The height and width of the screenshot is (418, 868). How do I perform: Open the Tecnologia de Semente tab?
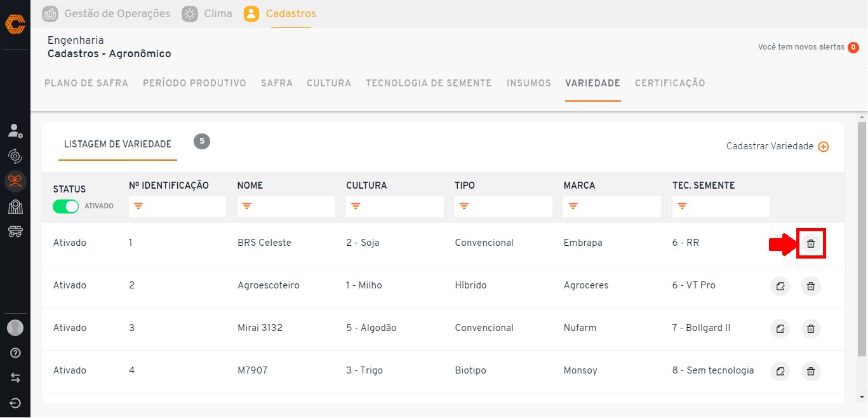[x=429, y=83]
